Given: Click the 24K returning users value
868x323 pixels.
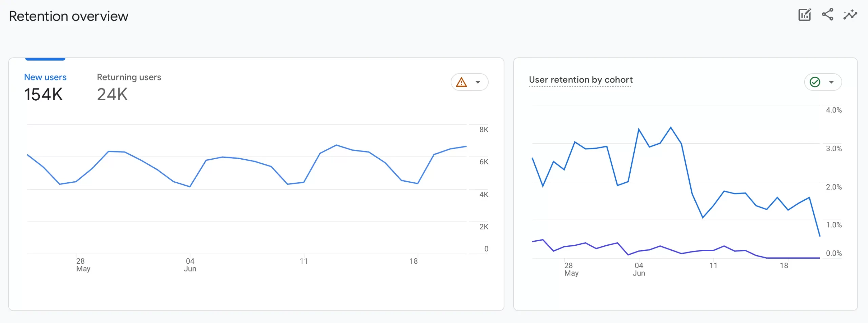Looking at the screenshot, I should click(x=112, y=95).
